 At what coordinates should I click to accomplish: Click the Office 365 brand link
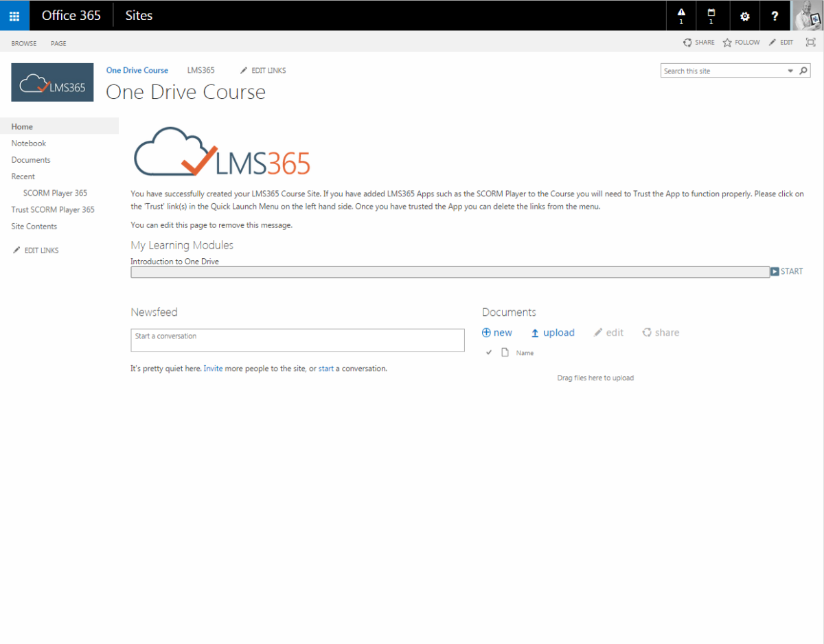coord(71,15)
